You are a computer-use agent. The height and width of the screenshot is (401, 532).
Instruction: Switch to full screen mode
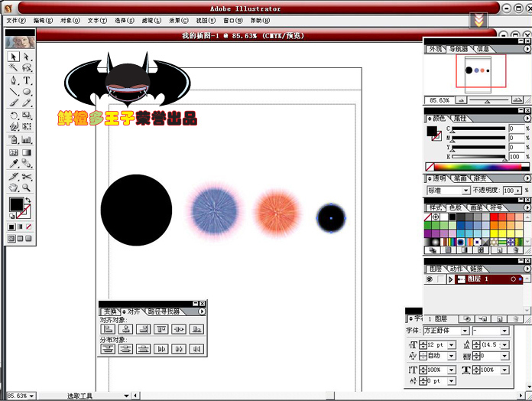coord(28,238)
